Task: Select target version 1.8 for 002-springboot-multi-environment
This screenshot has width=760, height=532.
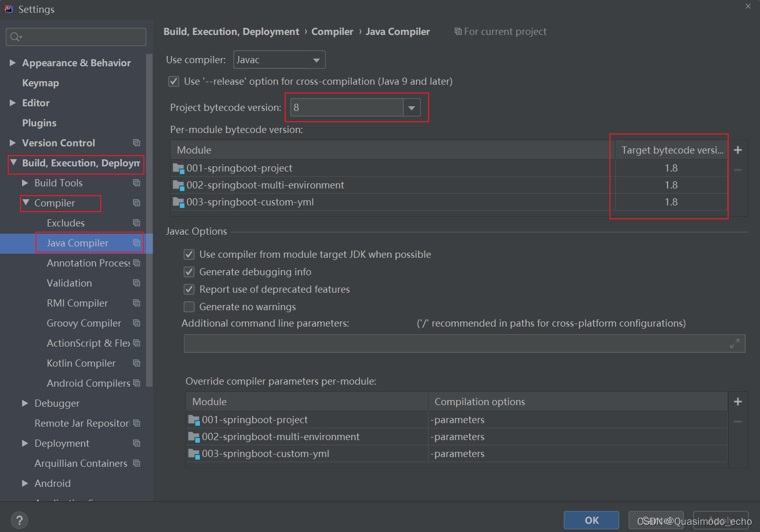Action: click(671, 185)
